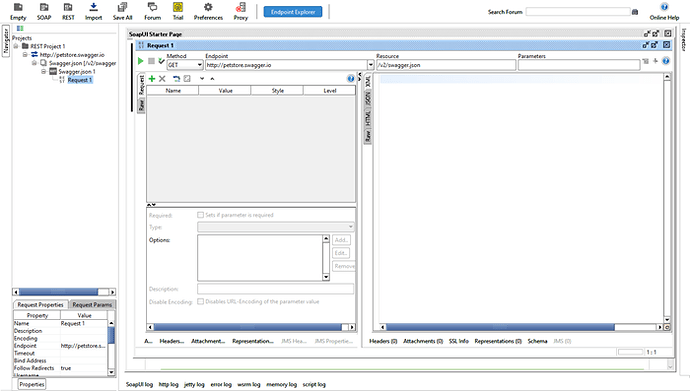Open Online Help icon
The width and height of the screenshot is (690, 391).
[664, 7]
